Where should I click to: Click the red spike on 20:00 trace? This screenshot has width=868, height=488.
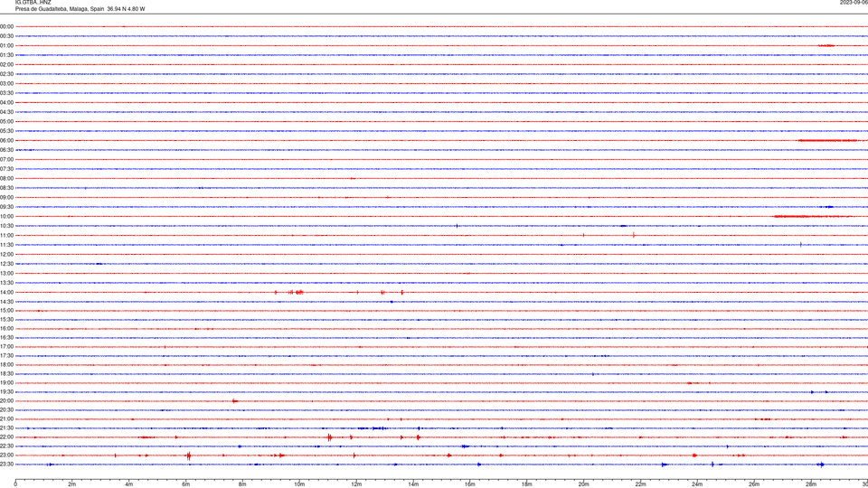235,401
